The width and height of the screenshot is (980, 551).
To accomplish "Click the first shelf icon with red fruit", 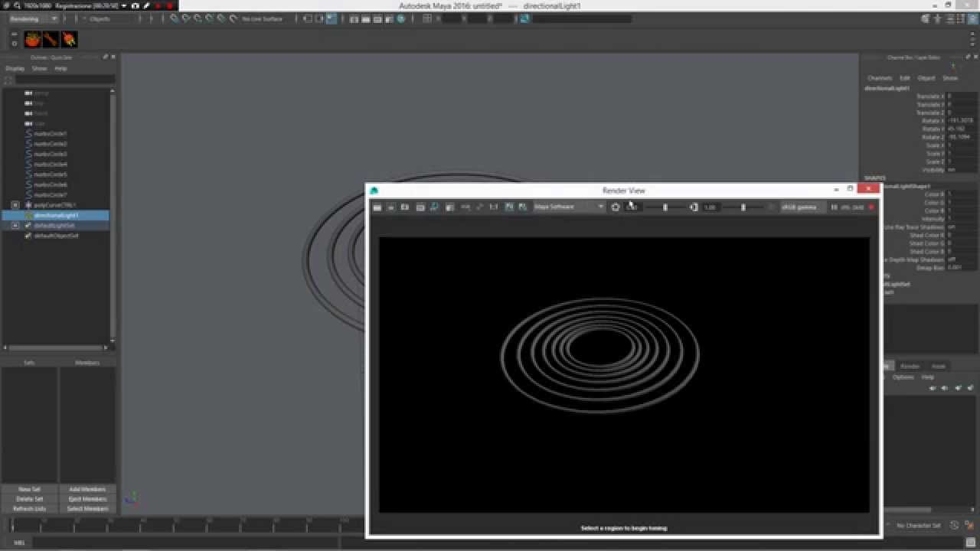I will point(33,39).
